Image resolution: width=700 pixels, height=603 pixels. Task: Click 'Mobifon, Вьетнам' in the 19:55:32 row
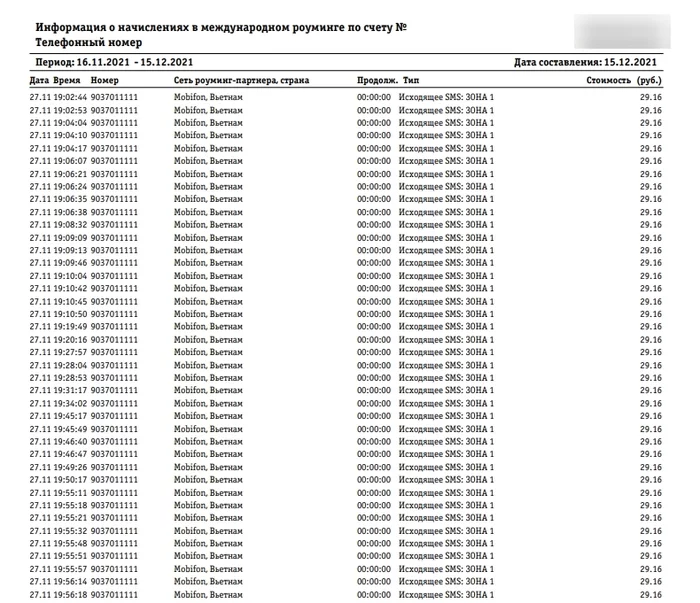click(x=208, y=531)
